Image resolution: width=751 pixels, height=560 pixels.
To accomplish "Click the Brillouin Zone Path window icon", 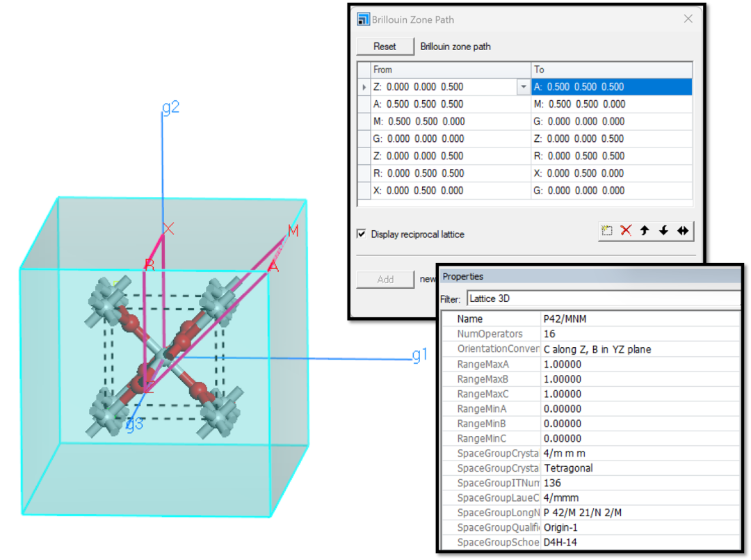I will point(364,19).
